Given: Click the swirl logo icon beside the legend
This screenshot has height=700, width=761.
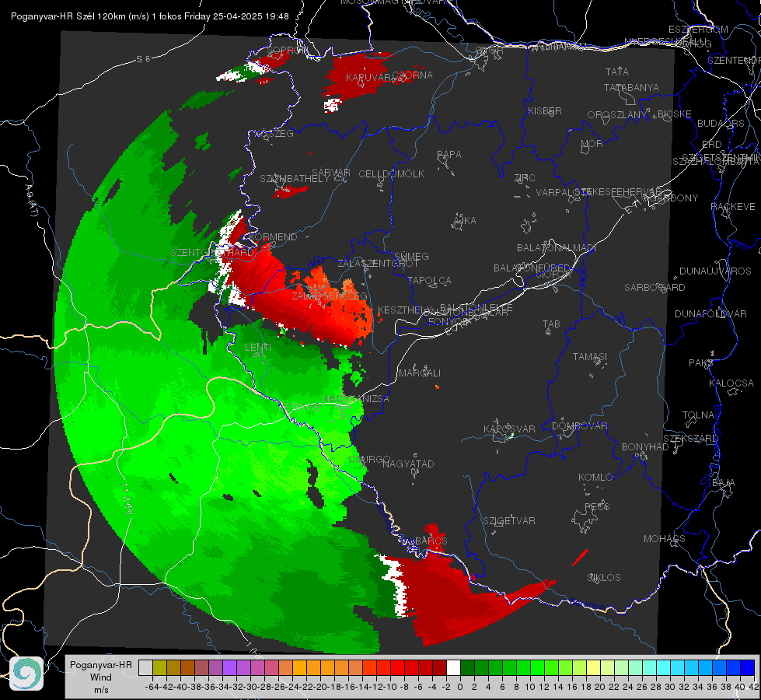Looking at the screenshot, I should click(x=26, y=674).
